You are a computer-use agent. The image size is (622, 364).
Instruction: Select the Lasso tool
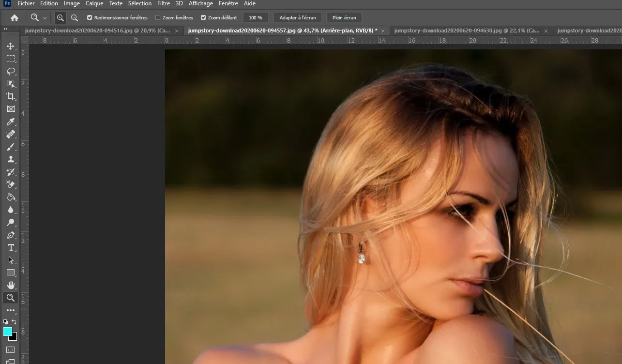click(x=11, y=71)
